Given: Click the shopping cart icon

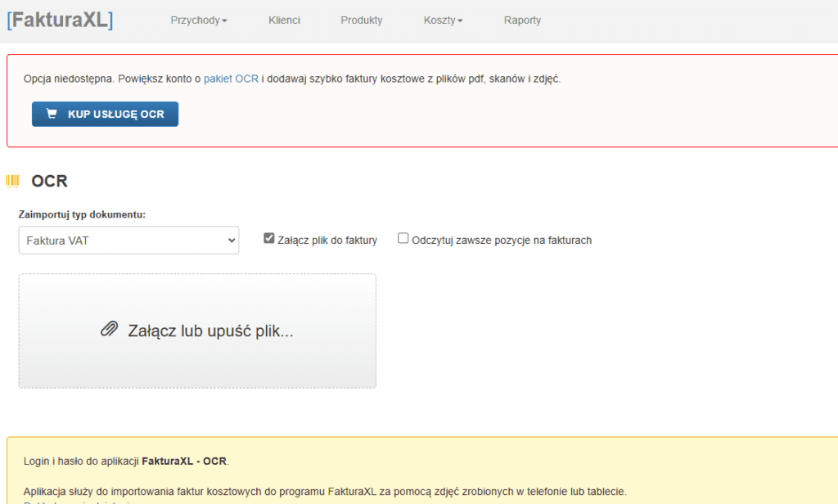Looking at the screenshot, I should click(52, 115).
